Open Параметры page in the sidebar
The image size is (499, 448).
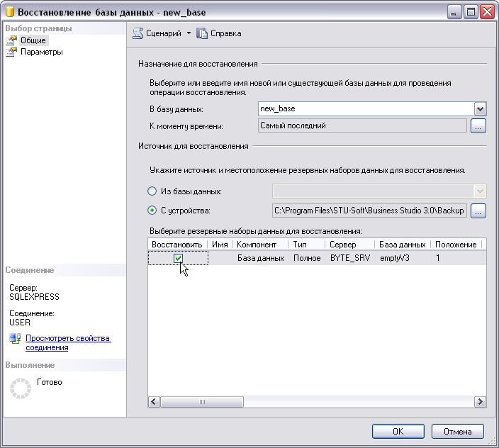(x=41, y=52)
